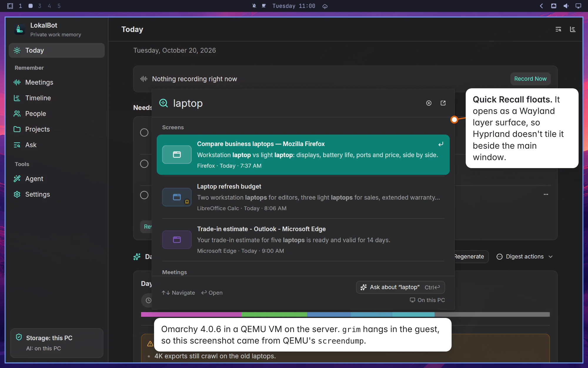Click the Quick Recall search magnifier icon
This screenshot has height=368, width=588.
[163, 103]
